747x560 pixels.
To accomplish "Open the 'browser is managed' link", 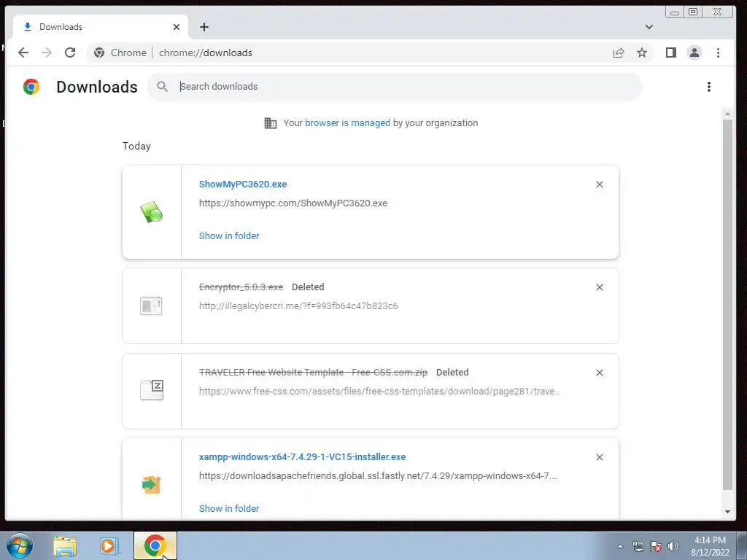I will point(347,122).
